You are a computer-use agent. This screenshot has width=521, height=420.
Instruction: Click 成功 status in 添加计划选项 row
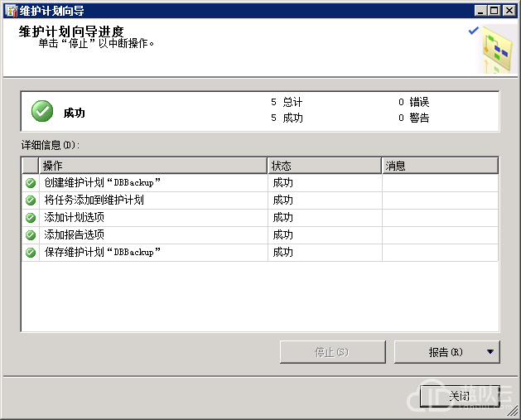click(282, 218)
